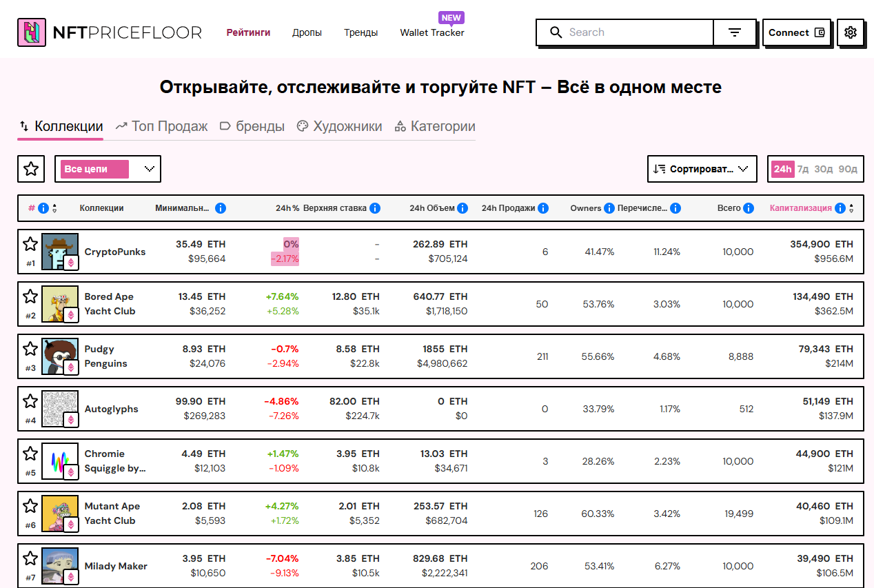Show info for the floor price column
The height and width of the screenshot is (588, 874).
[x=221, y=208]
